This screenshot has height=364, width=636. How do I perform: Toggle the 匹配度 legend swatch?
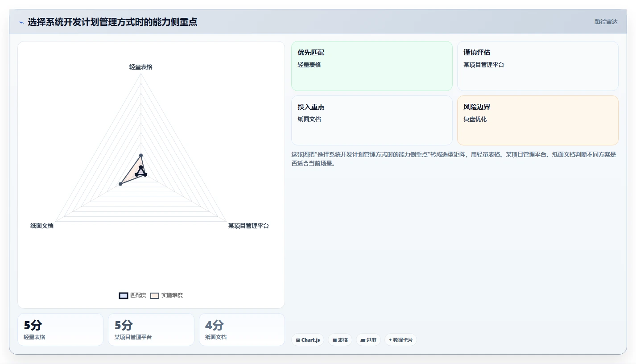click(x=124, y=295)
